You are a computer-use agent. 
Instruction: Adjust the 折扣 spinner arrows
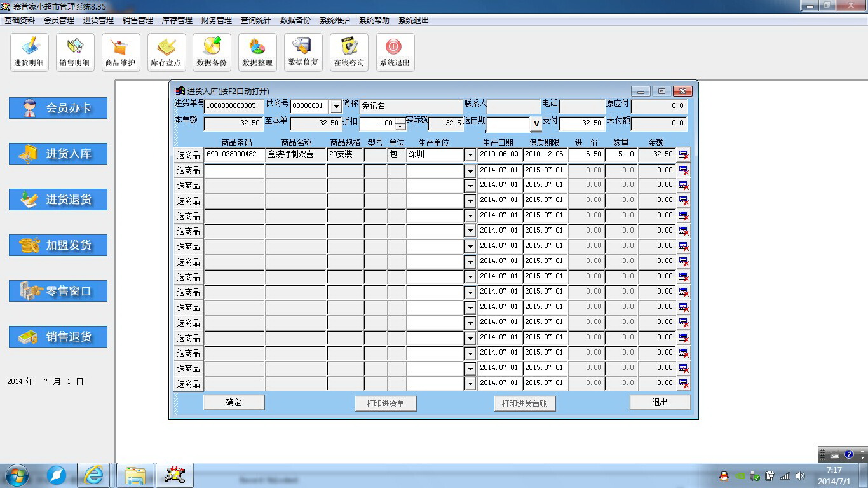(x=400, y=124)
